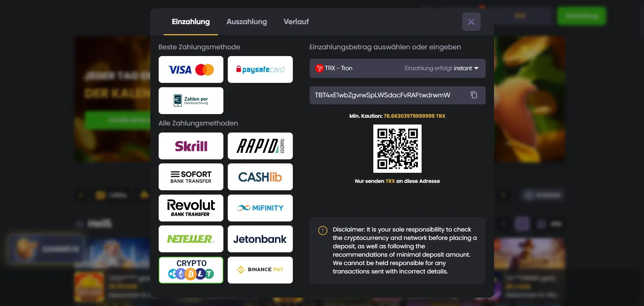Switch to the Auszahlung tab
The image size is (644, 306).
[247, 21]
